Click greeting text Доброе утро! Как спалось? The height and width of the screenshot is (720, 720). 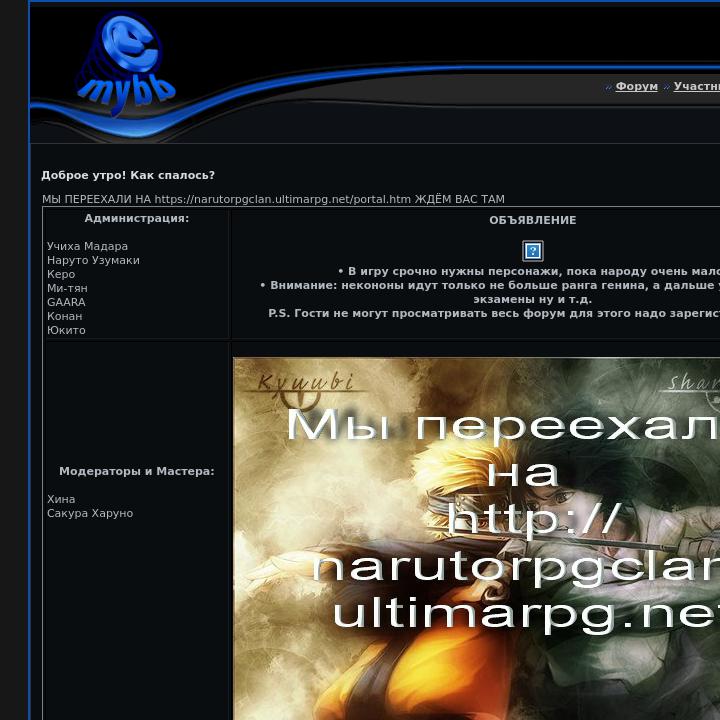coord(128,175)
